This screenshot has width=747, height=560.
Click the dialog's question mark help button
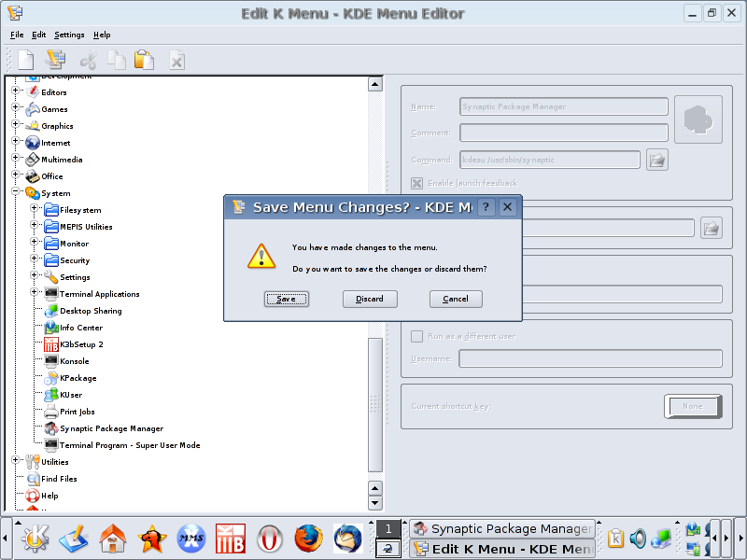[x=486, y=207]
